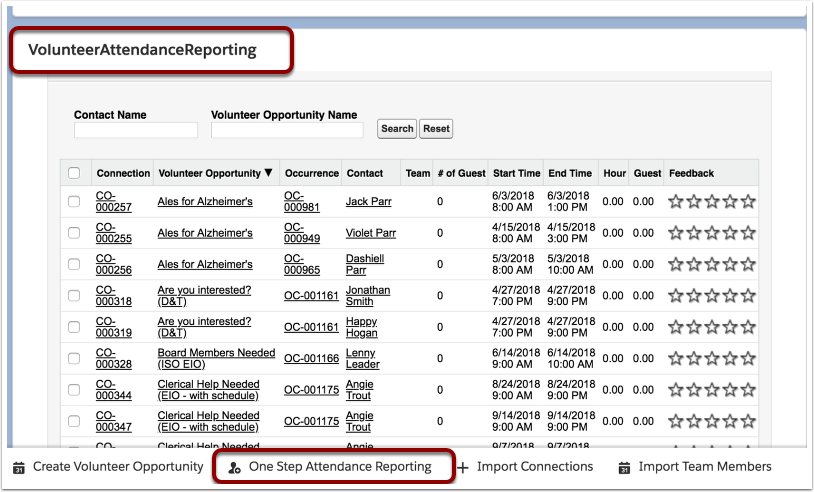Image resolution: width=814 pixels, height=492 pixels.
Task: Check the box for connection CO-000318
Action: tap(74, 296)
